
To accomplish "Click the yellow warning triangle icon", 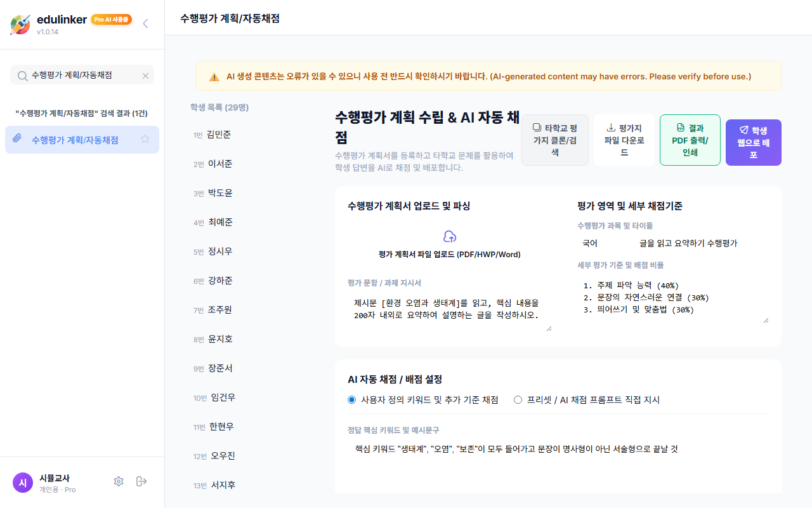I will (x=214, y=77).
